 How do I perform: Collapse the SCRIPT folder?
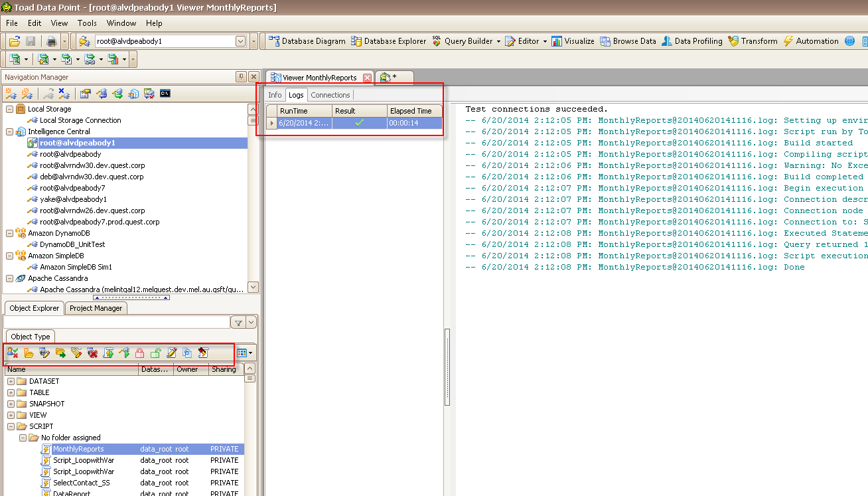pyautogui.click(x=11, y=426)
